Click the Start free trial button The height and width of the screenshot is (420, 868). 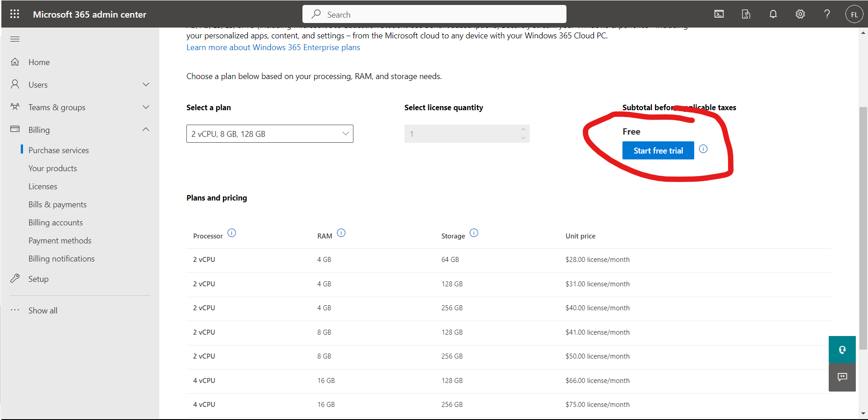658,151
